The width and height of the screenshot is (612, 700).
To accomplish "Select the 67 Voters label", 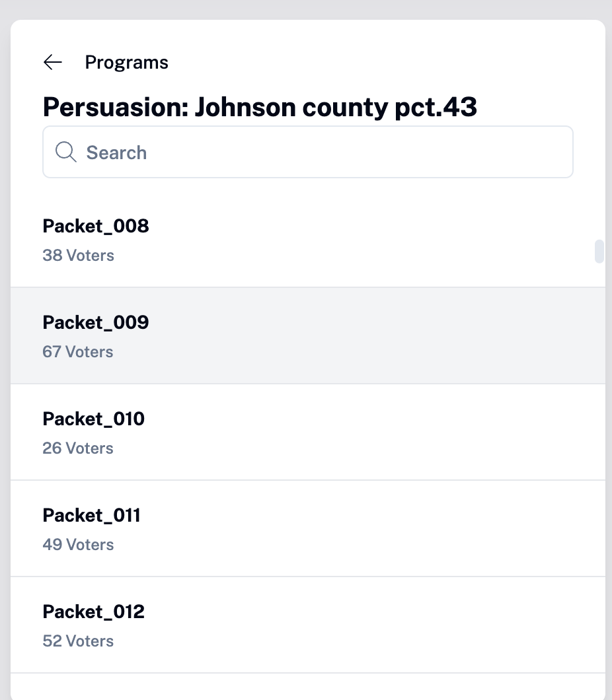I will (x=78, y=352).
